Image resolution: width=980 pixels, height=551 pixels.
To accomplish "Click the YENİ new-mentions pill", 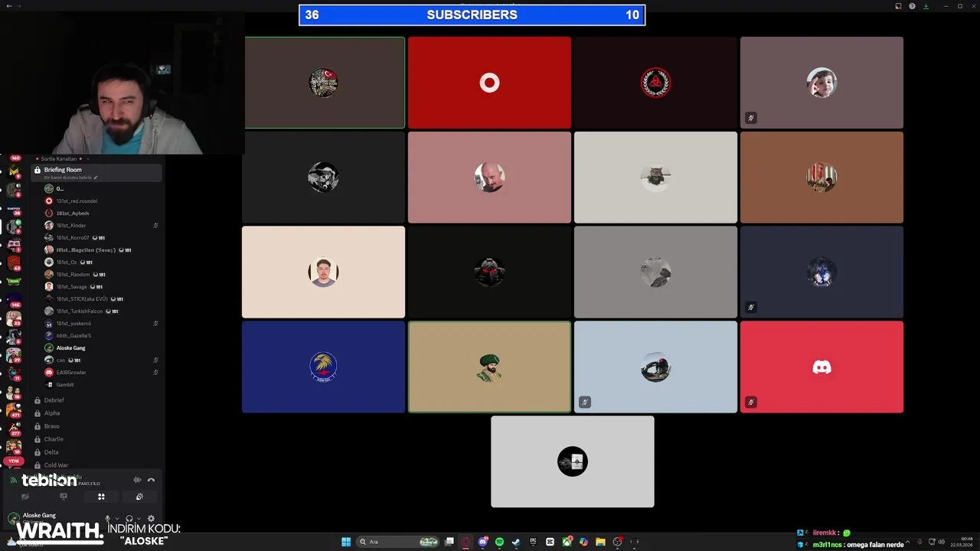I will (x=14, y=461).
